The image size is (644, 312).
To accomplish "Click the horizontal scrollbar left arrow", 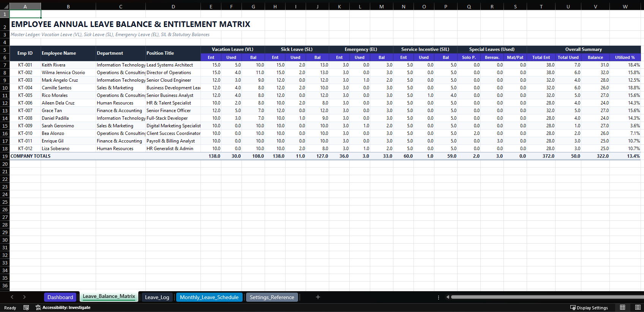I will (448, 297).
